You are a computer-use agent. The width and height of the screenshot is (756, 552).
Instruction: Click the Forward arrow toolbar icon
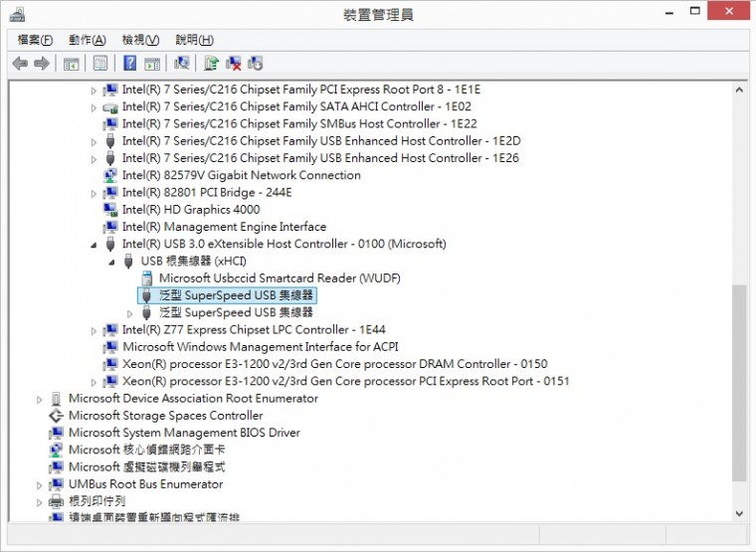click(x=42, y=63)
